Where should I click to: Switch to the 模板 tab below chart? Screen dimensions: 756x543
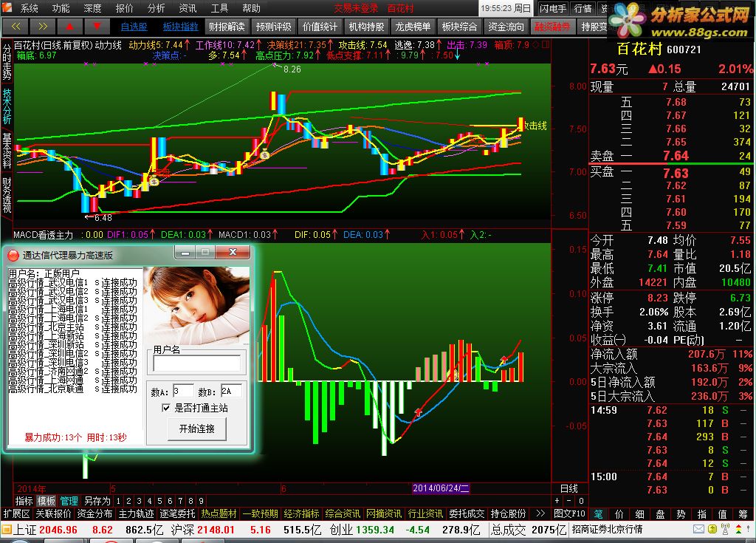[47, 501]
